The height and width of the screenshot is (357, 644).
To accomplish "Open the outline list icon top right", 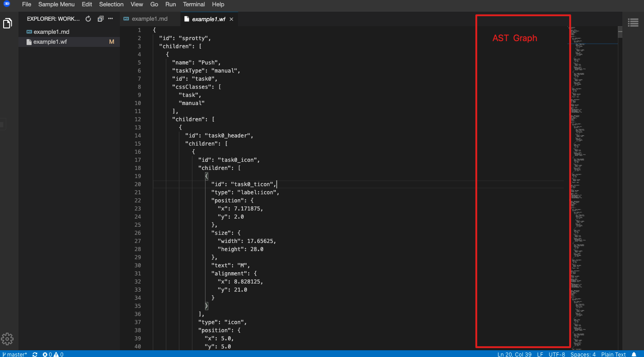I will point(633,22).
